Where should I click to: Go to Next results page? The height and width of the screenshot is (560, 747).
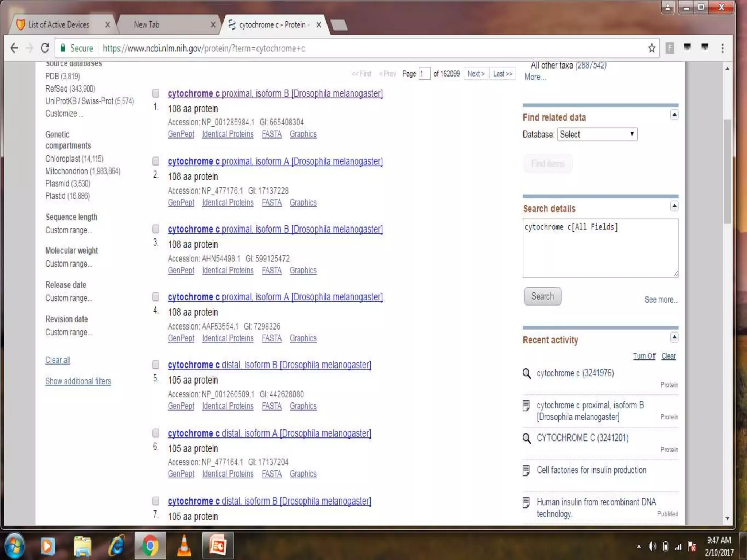click(x=476, y=74)
